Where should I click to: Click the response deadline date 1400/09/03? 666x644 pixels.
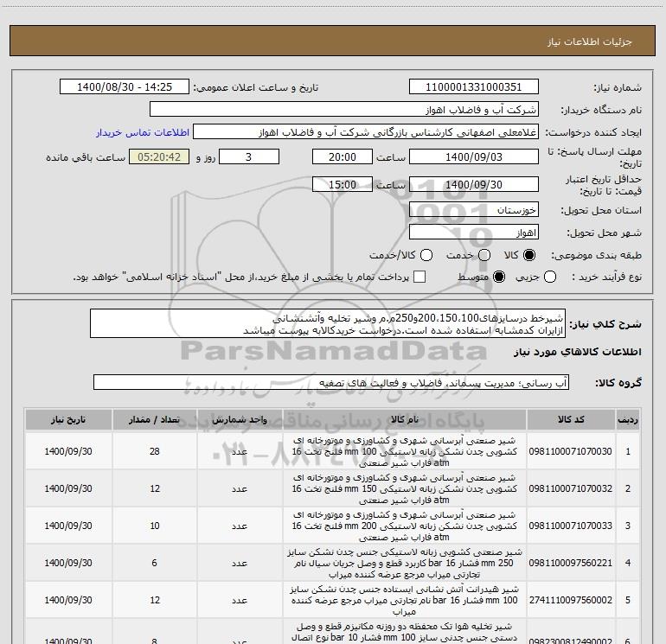tap(474, 156)
